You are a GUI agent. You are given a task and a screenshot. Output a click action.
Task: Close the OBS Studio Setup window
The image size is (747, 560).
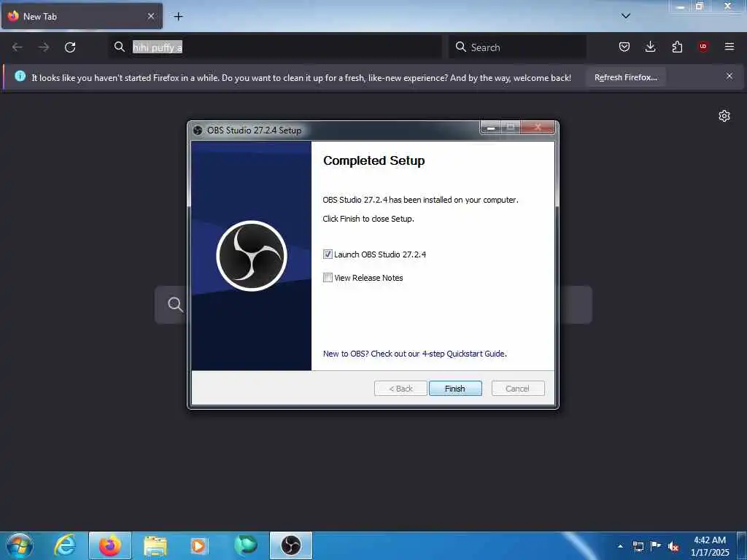point(538,127)
